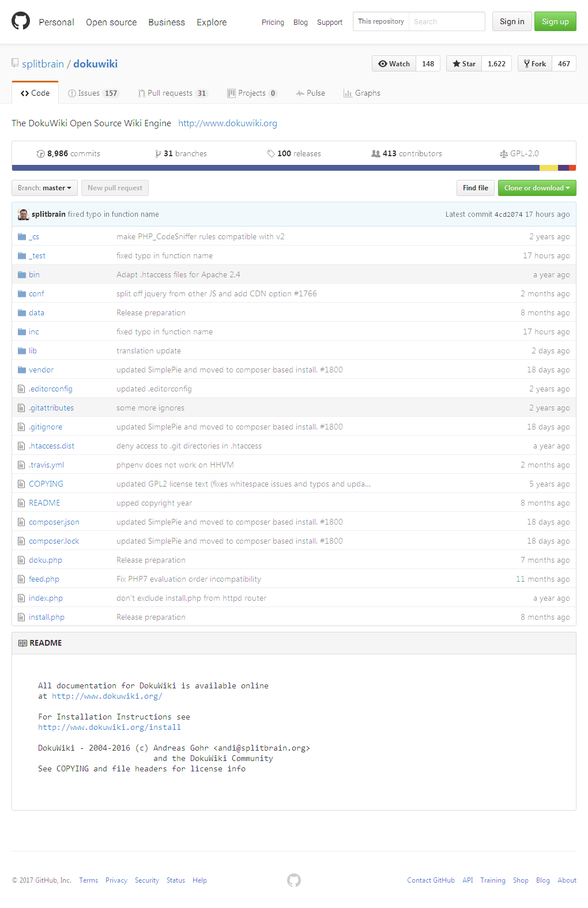The image size is (588, 908).
Task: Star the dokuwiki repository
Action: pos(464,63)
